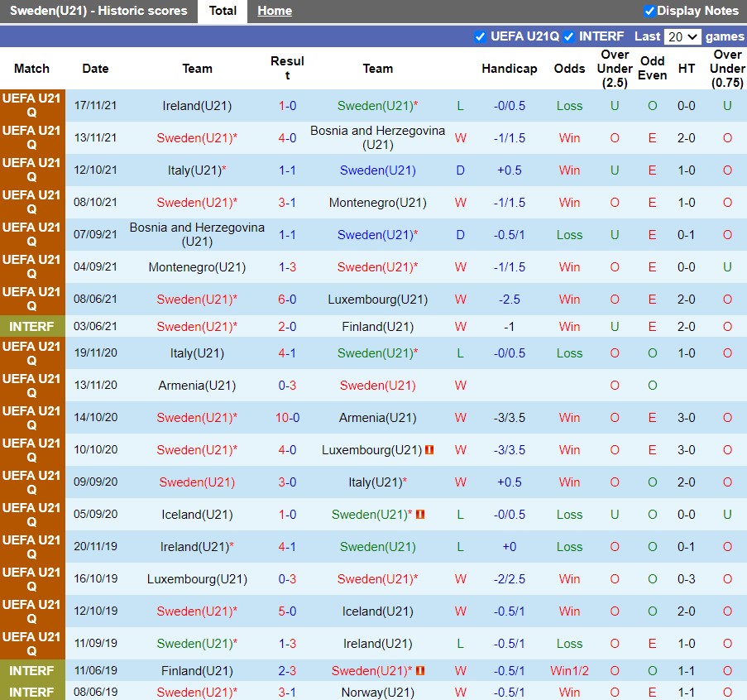Open Bosnia and Herzegovina(U21) from the 13/11/21 match

pyautogui.click(x=377, y=137)
